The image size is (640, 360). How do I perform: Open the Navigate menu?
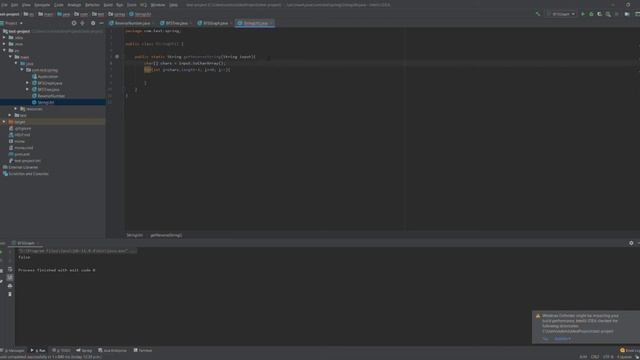tap(42, 5)
